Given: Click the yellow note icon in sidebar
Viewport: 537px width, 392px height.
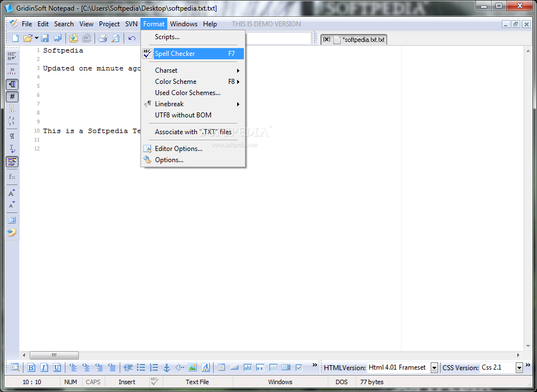Looking at the screenshot, I should tap(12, 233).
